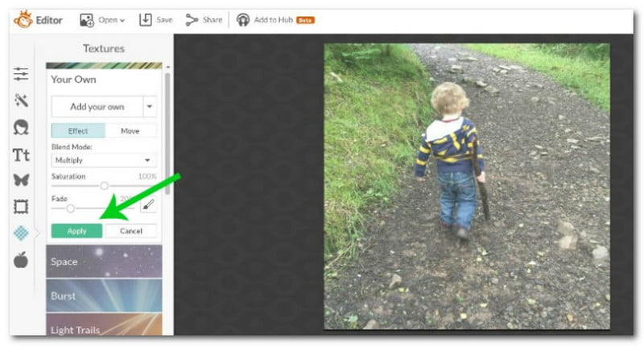Select the Text Tt tool
Screen dimensions: 644x346
21,154
